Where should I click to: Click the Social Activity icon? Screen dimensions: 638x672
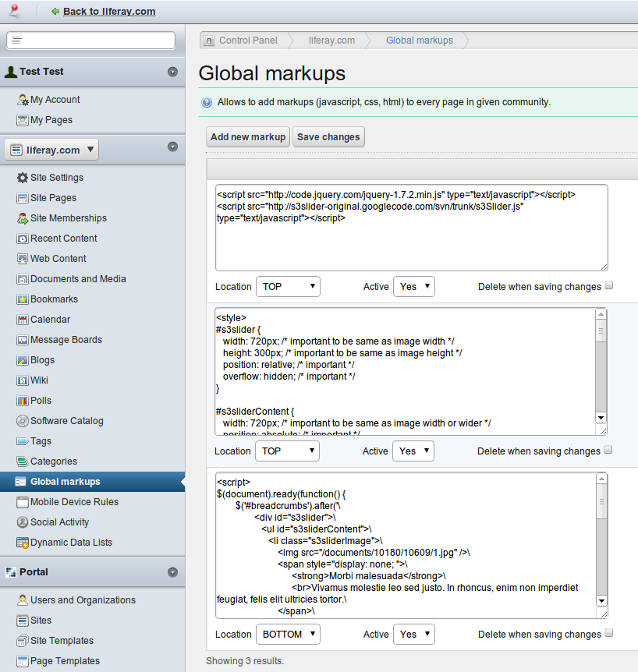point(23,522)
